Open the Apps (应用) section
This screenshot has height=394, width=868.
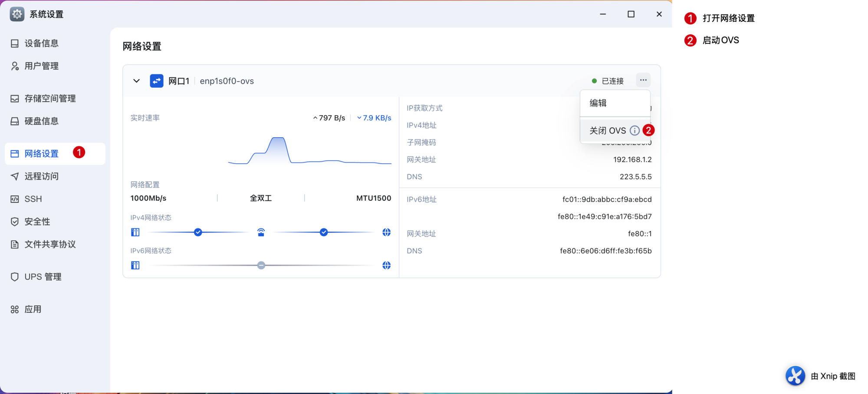pos(33,309)
